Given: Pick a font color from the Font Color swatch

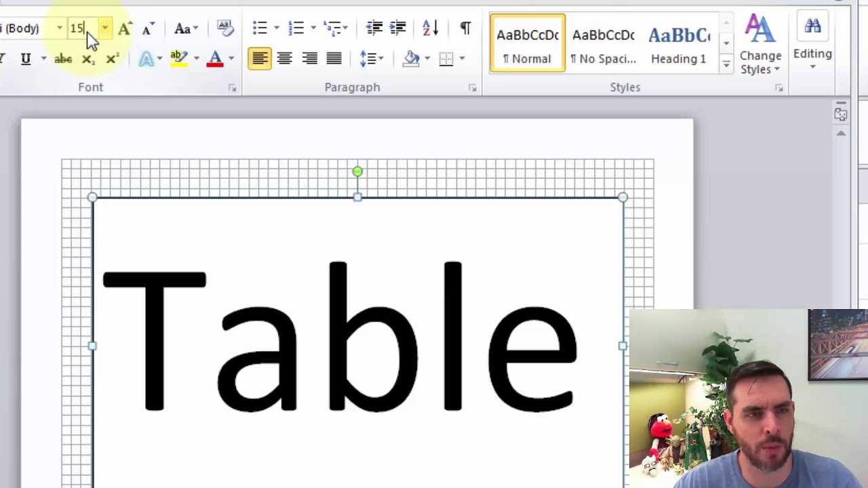Looking at the screenshot, I should [214, 59].
